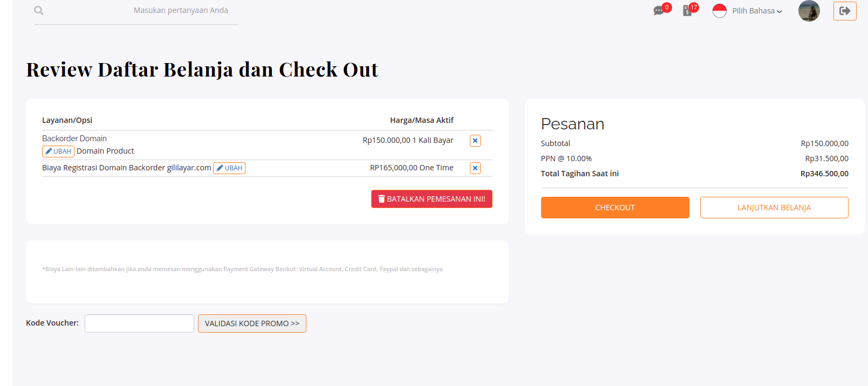Click the Indonesian flag icon
The width and height of the screenshot is (868, 386).
tap(720, 11)
